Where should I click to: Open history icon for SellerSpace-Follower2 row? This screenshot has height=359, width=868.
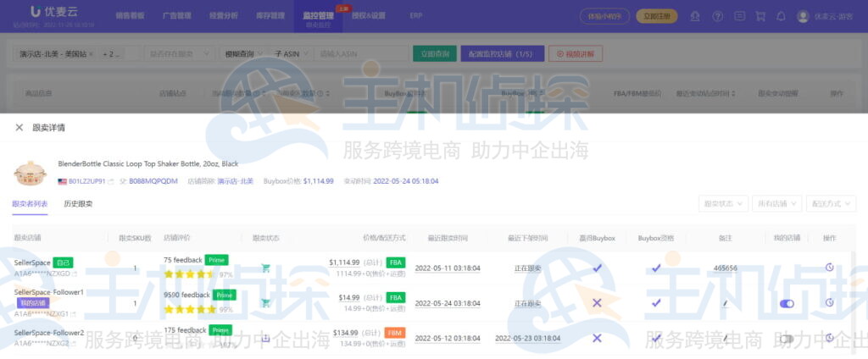[829, 338]
